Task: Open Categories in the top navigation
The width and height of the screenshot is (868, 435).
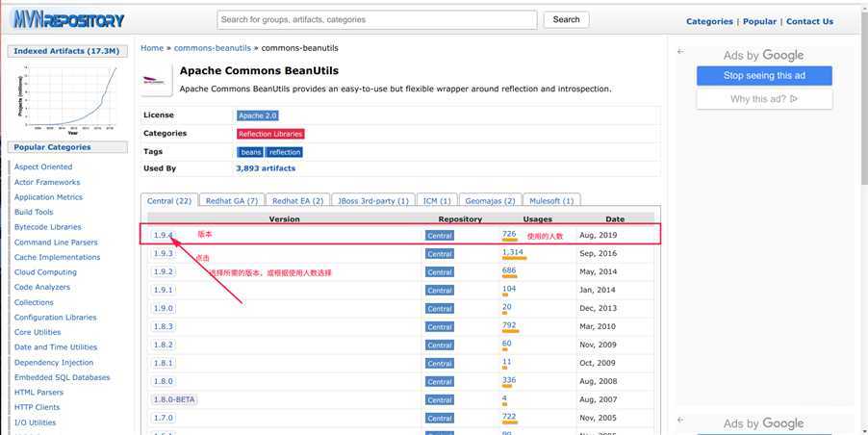Action: pyautogui.click(x=709, y=21)
